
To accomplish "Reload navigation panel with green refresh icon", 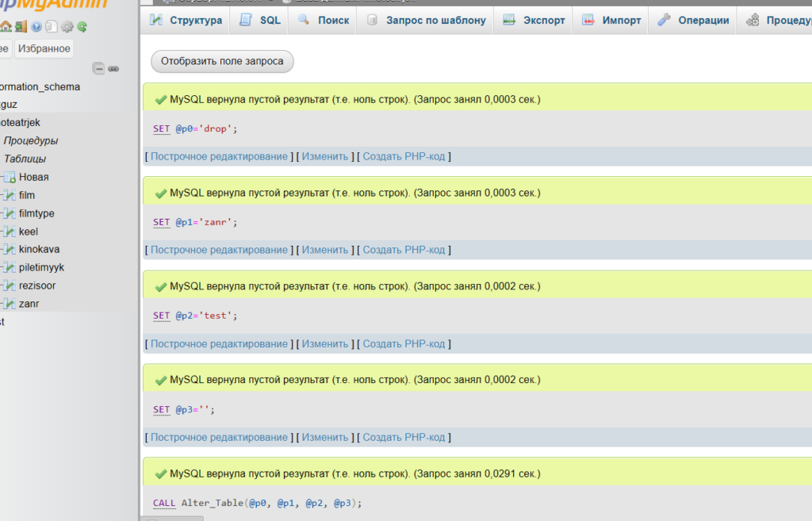I will [x=82, y=26].
